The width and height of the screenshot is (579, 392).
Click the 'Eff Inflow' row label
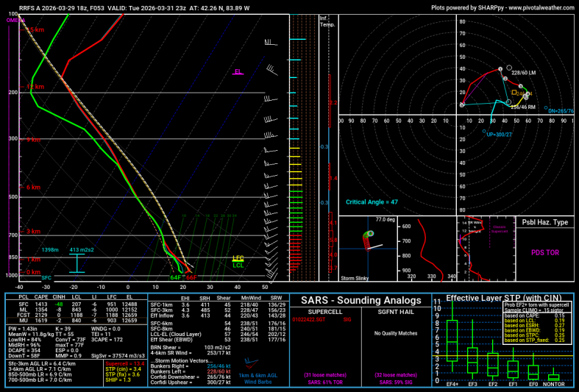162,316
